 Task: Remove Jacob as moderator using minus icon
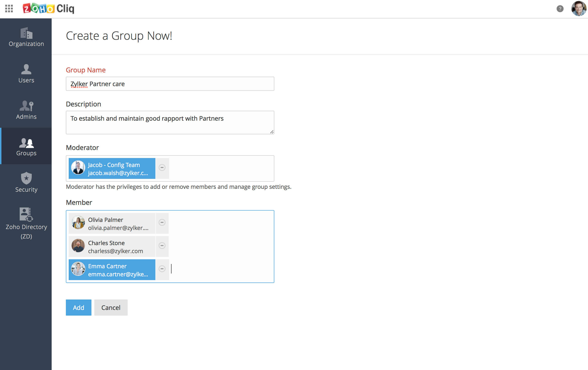click(162, 167)
